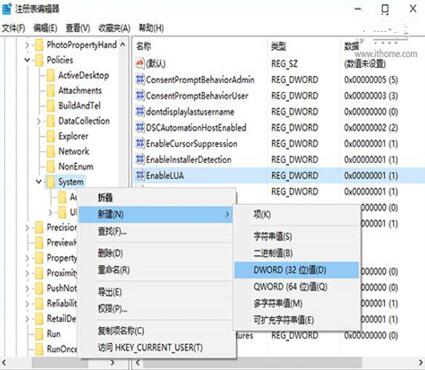Expand the DataCollection tree node
This screenshot has width=425, height=370.
39,121
